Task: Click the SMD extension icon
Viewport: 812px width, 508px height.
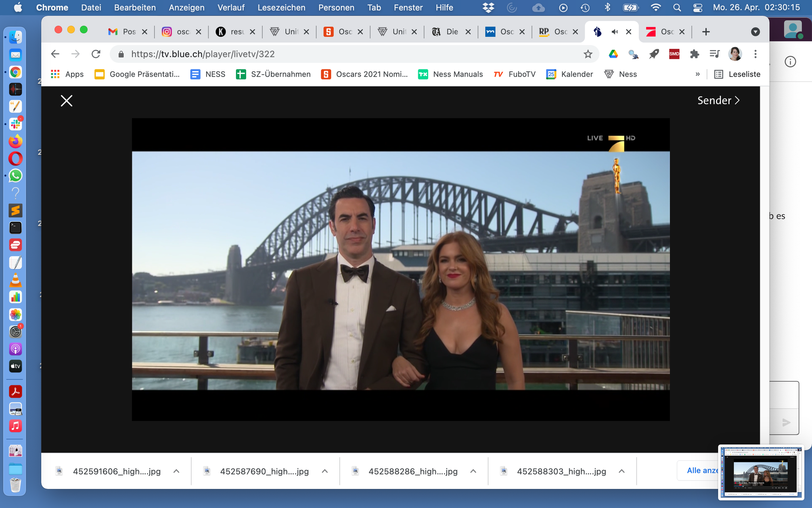Action: [674, 54]
